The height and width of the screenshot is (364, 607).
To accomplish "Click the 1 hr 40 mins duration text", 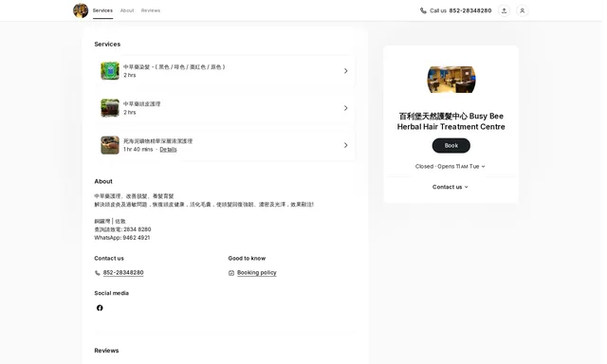I will pos(138,150).
